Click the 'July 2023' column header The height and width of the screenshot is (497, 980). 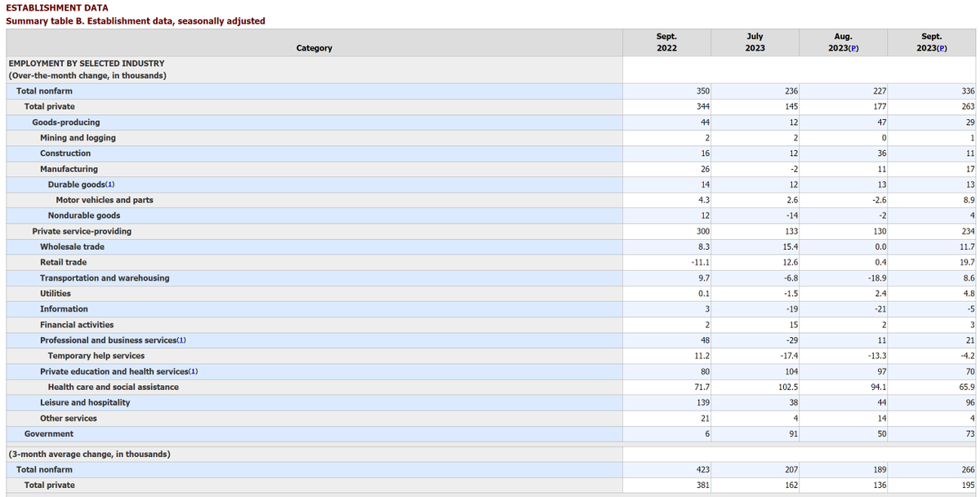[755, 42]
